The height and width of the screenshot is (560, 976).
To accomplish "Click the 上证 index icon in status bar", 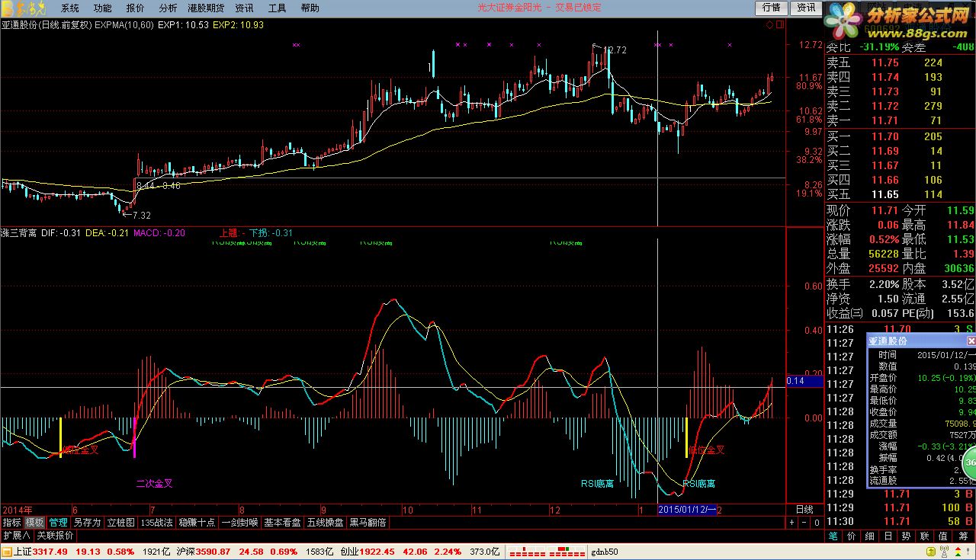I will click(x=8, y=552).
